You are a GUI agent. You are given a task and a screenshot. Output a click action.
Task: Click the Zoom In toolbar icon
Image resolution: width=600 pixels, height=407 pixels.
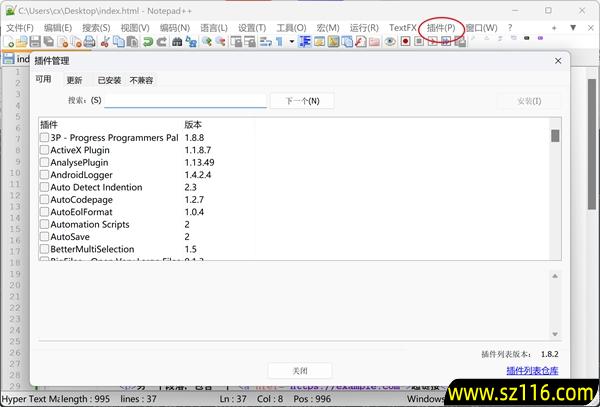(207, 41)
